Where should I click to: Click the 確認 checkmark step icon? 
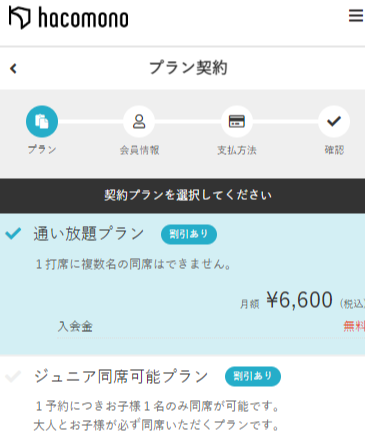(x=334, y=121)
